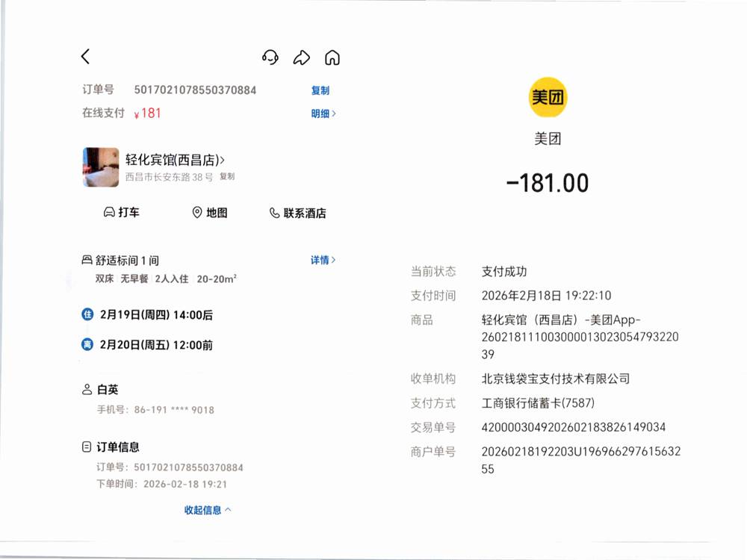Image resolution: width=747 pixels, height=560 pixels.
Task: Copy the hotel address
Action: pyautogui.click(x=227, y=177)
